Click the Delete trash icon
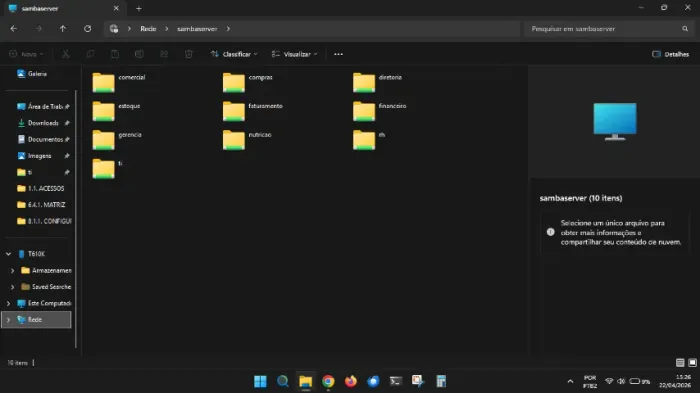Viewport: 700px width, 393px height. pos(188,54)
